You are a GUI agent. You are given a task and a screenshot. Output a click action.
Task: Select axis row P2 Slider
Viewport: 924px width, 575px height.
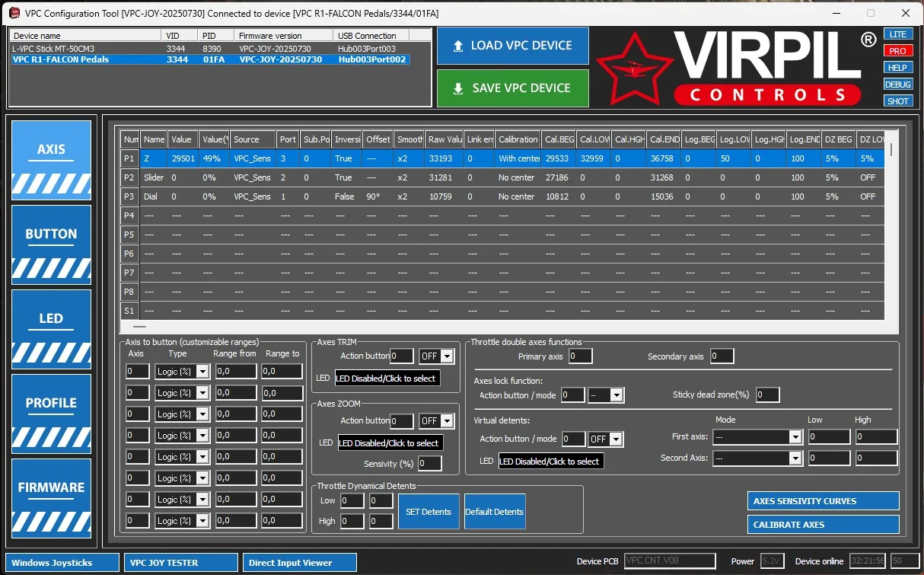click(x=502, y=177)
